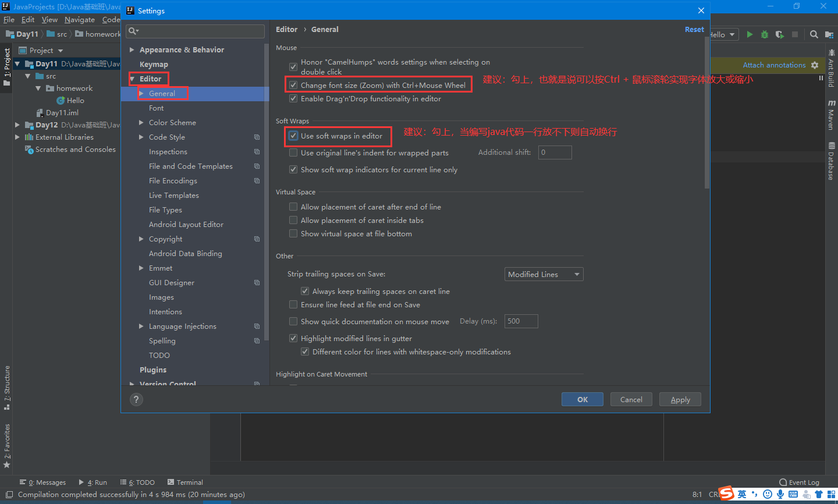Run the Hello configuration with green play icon
Image resolution: width=838 pixels, height=504 pixels.
coord(750,34)
